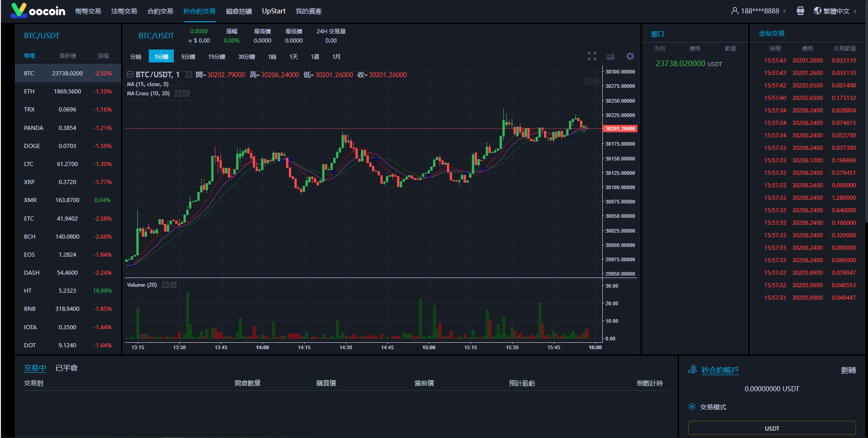Open the 繁體中文 language dropdown
868x438 pixels.
click(x=835, y=11)
